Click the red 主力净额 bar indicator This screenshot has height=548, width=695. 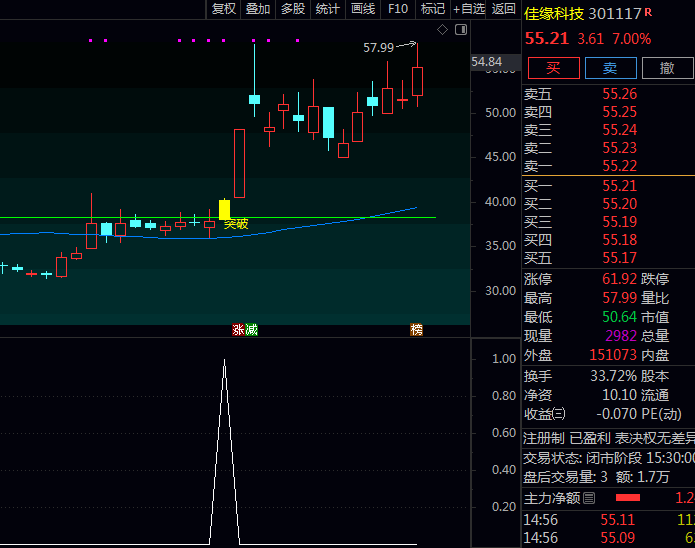pyautogui.click(x=627, y=497)
